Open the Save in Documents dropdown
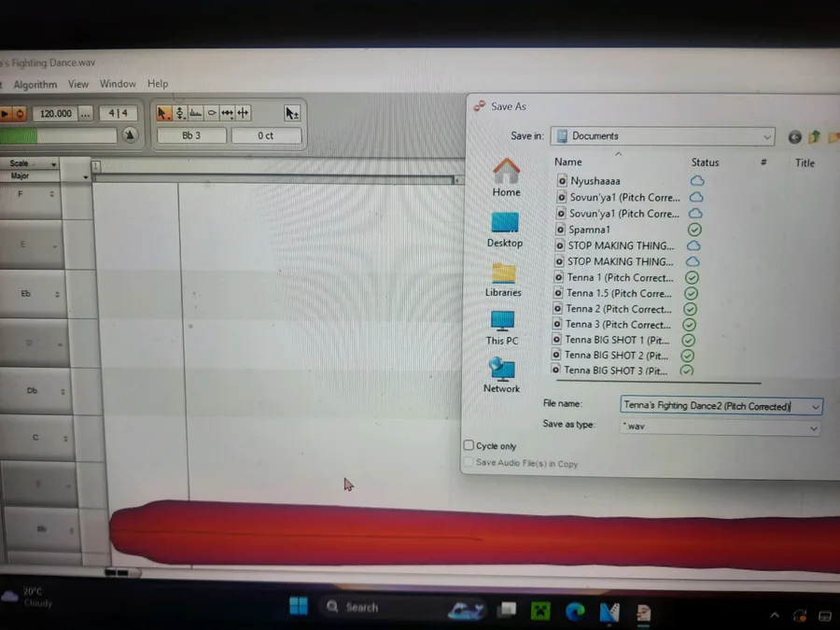The width and height of the screenshot is (840, 630). pyautogui.click(x=663, y=136)
